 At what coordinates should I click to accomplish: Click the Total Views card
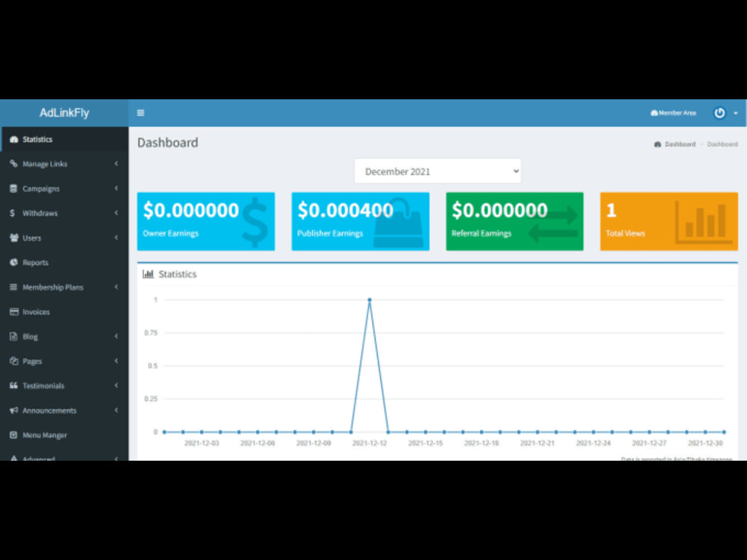point(669,222)
